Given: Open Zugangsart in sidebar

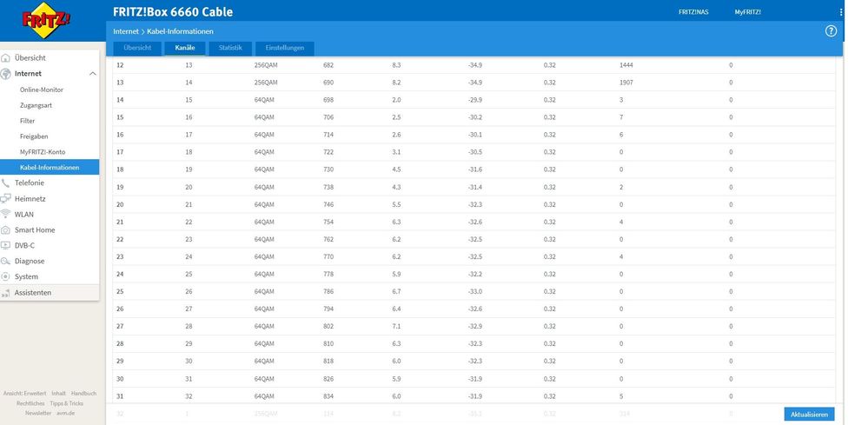Looking at the screenshot, I should tap(36, 105).
